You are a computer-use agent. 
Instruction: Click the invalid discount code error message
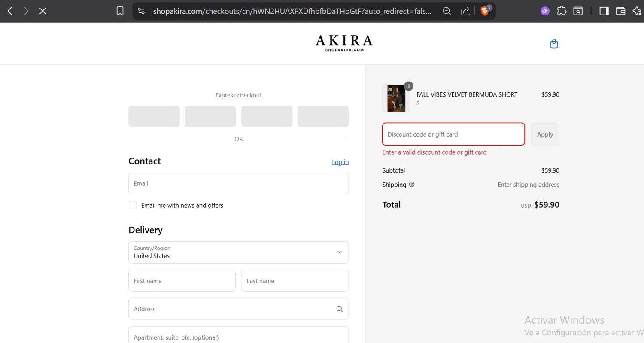coord(434,152)
